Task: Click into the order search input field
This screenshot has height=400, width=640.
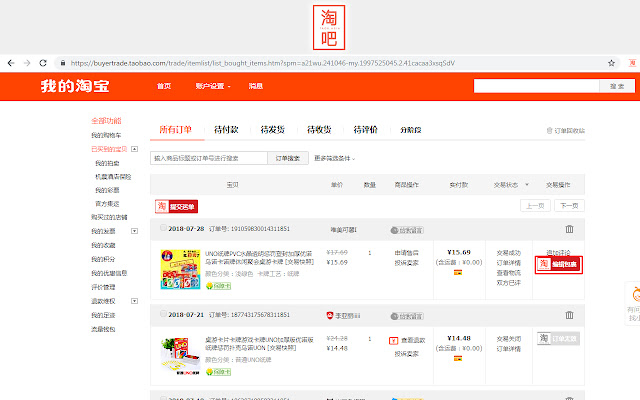Action: point(209,158)
